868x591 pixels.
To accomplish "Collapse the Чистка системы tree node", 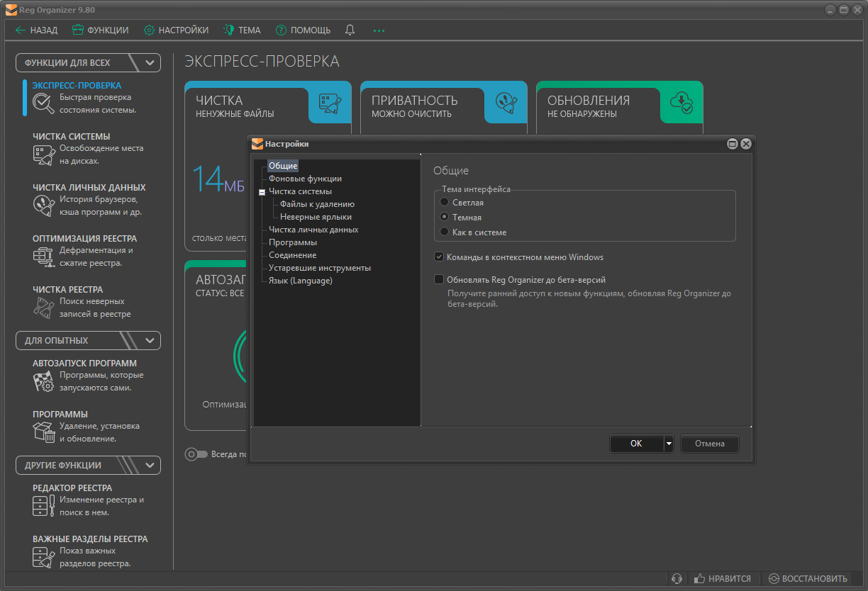I will click(x=262, y=192).
